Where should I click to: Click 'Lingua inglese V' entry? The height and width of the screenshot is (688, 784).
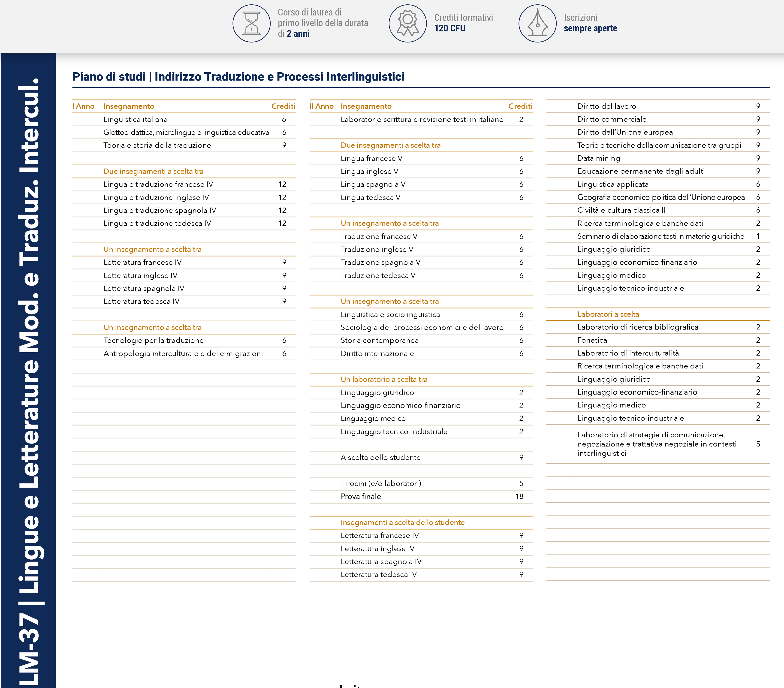[x=369, y=172]
